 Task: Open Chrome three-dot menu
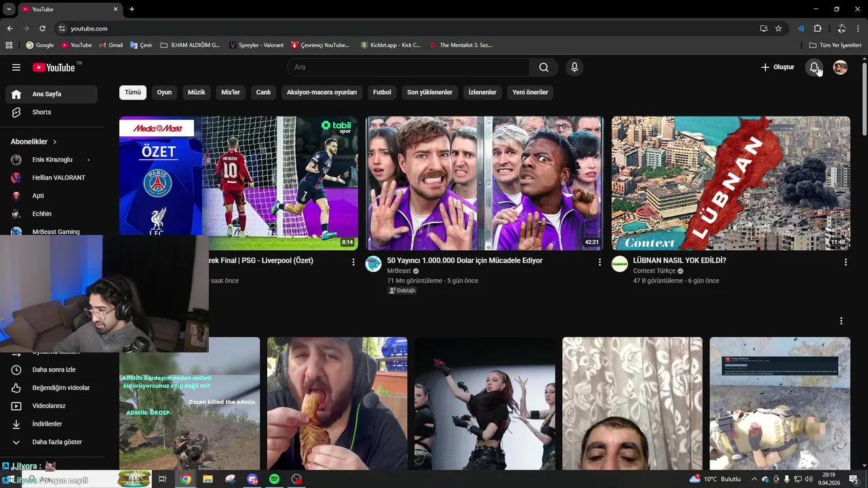859,28
